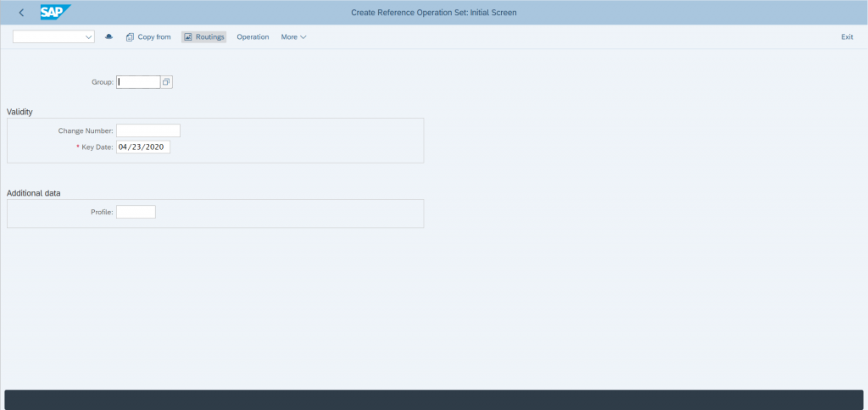Click Exit on the toolbar

coord(847,37)
